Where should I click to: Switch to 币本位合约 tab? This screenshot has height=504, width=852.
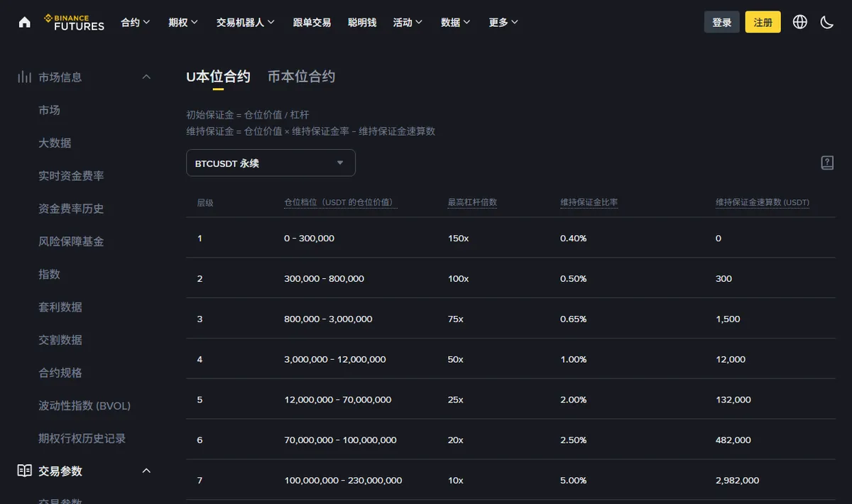[301, 77]
